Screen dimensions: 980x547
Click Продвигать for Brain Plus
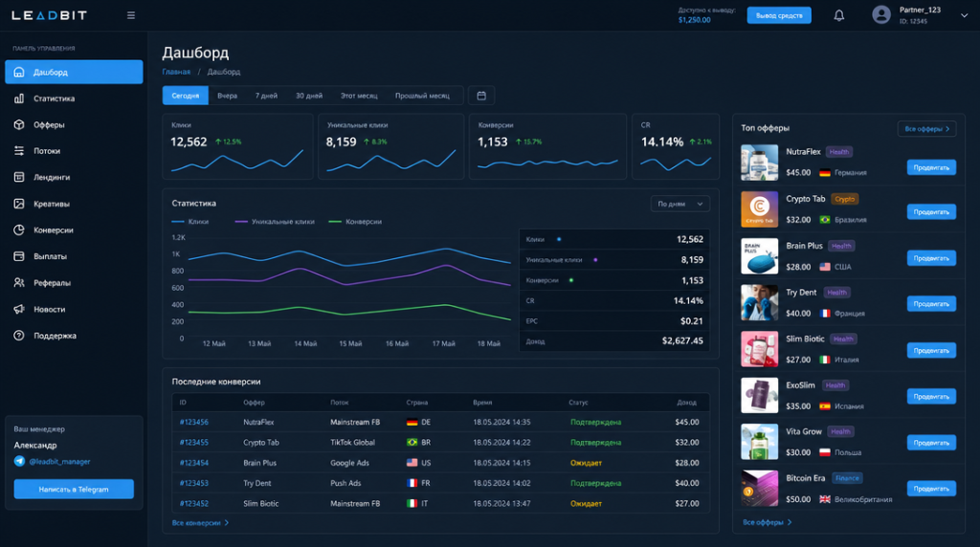click(931, 258)
